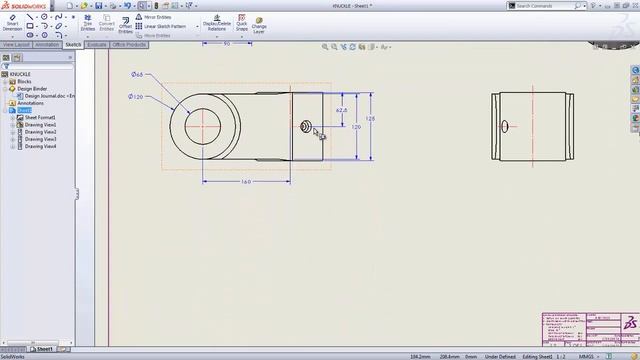Create a new document from the toolbar

[x=69, y=6]
